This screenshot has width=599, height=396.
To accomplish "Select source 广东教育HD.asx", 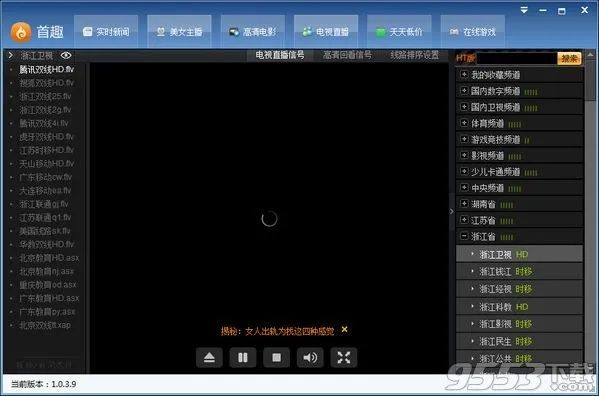I will pyautogui.click(x=49, y=298).
